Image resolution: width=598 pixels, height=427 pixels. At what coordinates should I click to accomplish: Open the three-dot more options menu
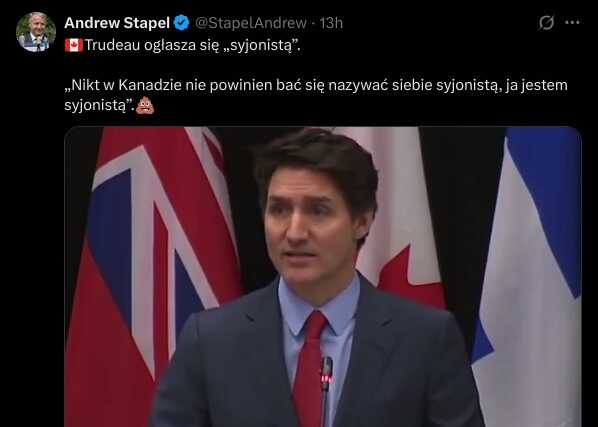pyautogui.click(x=572, y=23)
